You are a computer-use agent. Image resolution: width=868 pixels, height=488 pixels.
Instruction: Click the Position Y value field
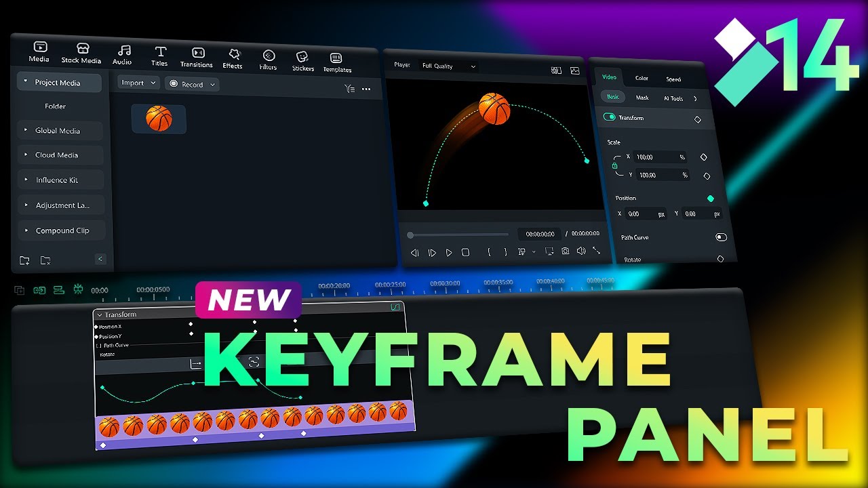[702, 213]
